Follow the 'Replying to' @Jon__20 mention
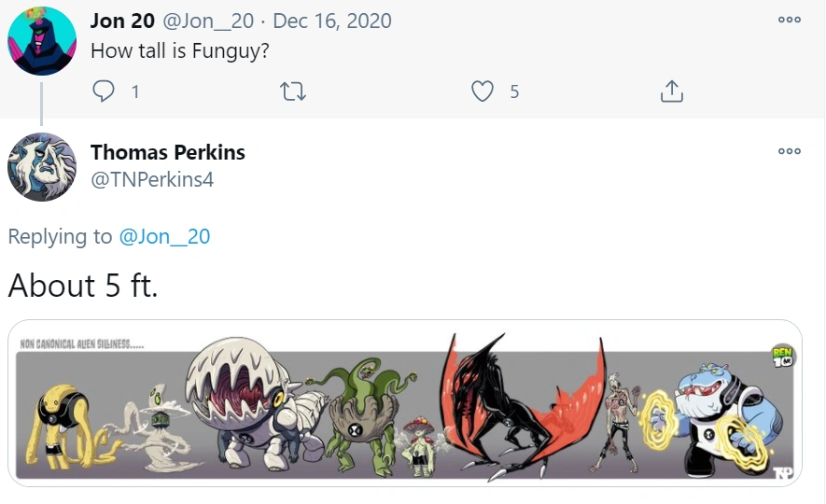This screenshot has width=826, height=504. [x=164, y=237]
